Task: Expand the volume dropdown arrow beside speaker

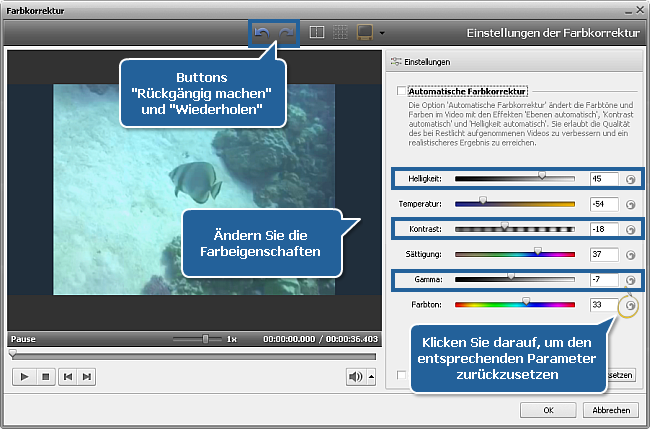Action: (x=371, y=377)
